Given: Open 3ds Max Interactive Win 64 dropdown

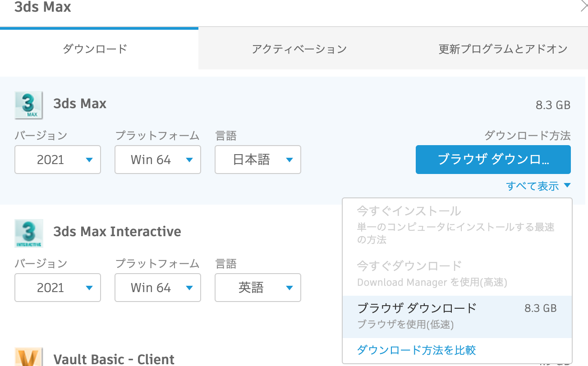Looking at the screenshot, I should click(158, 288).
